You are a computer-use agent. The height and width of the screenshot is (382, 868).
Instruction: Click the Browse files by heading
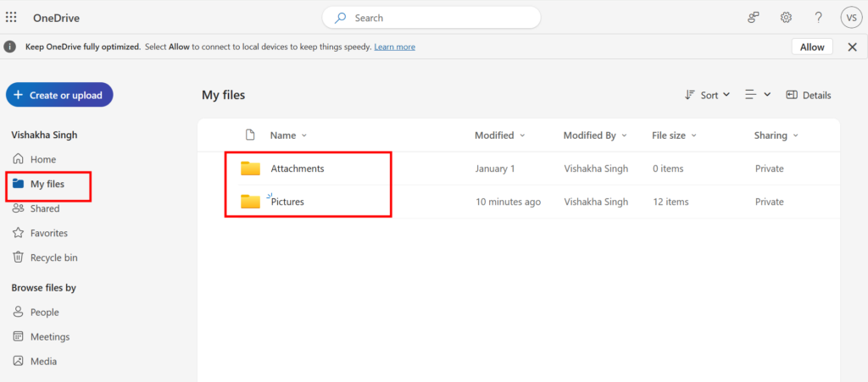point(44,288)
